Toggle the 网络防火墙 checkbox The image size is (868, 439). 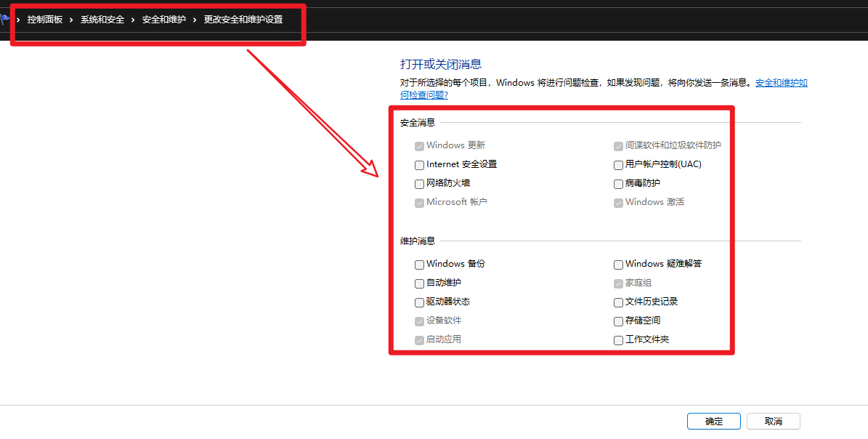pyautogui.click(x=420, y=184)
